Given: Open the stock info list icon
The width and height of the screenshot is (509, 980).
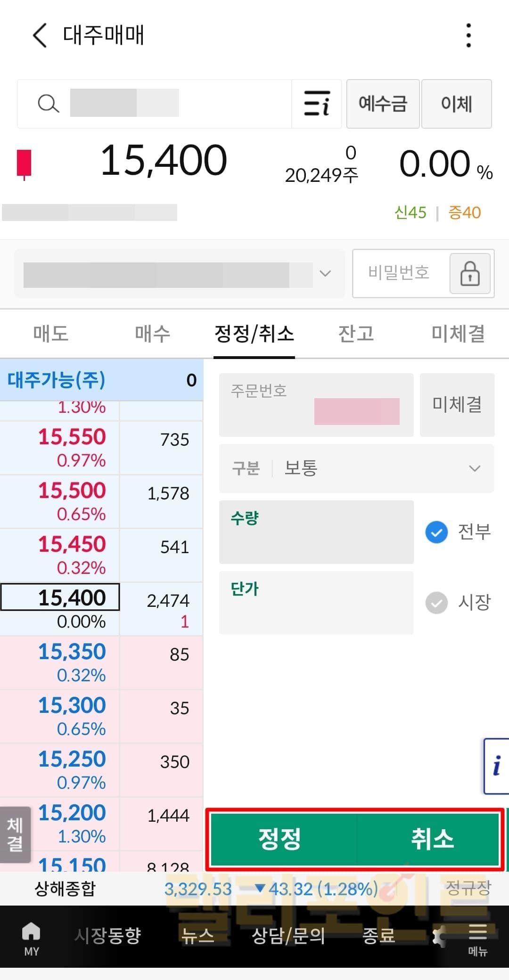Looking at the screenshot, I should tap(316, 104).
